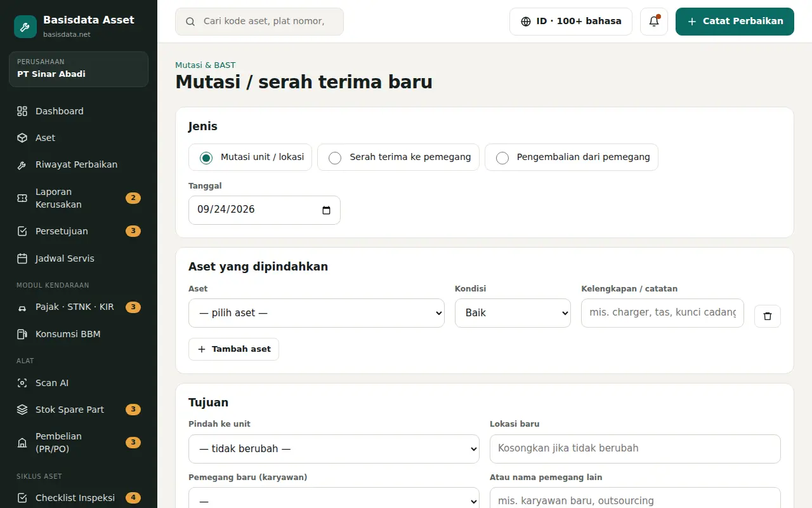Click the Aset box icon
The image size is (812, 508).
pos(22,138)
